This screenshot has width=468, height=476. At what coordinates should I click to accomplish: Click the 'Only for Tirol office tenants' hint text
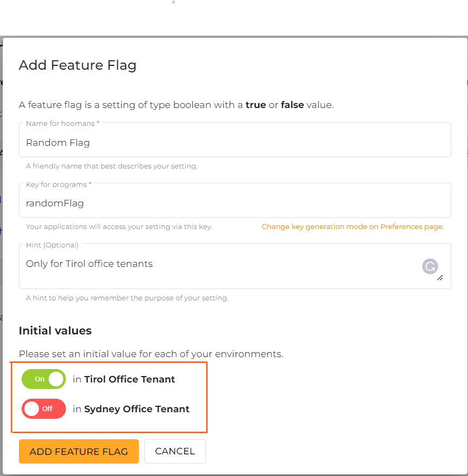(89, 264)
